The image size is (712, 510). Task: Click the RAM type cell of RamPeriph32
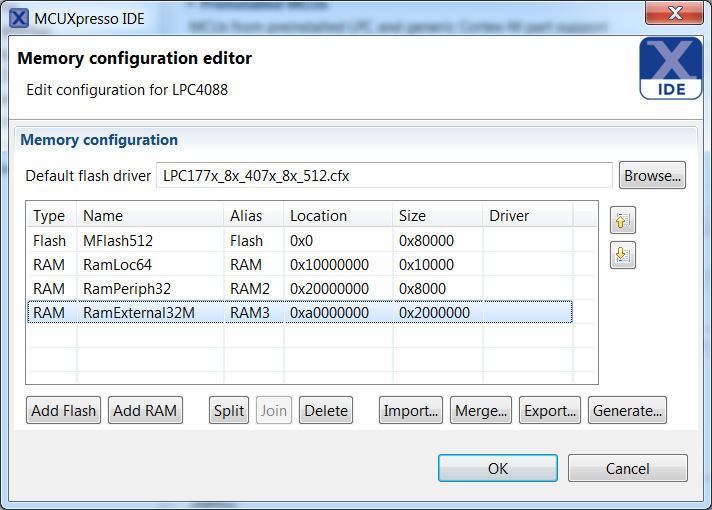click(51, 289)
